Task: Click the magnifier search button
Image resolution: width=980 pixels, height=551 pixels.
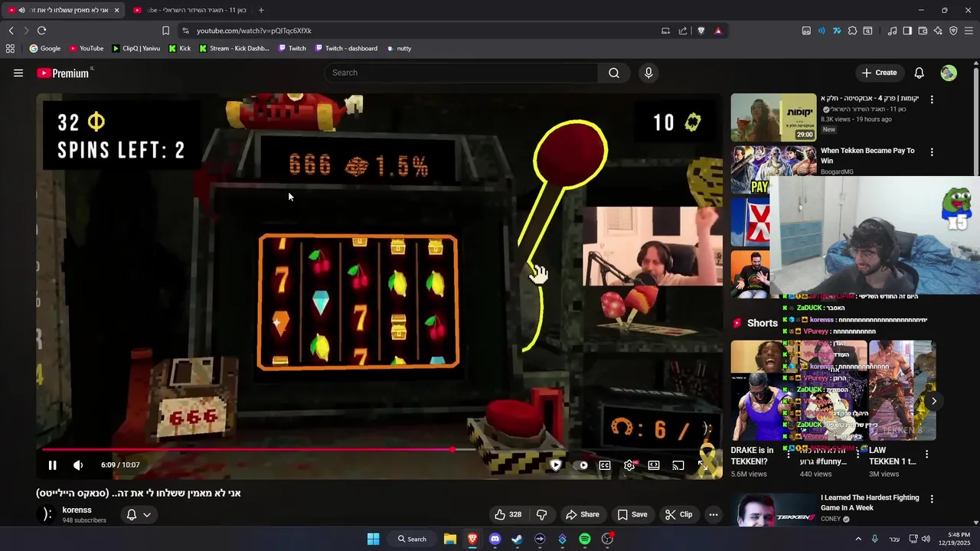Action: click(614, 73)
